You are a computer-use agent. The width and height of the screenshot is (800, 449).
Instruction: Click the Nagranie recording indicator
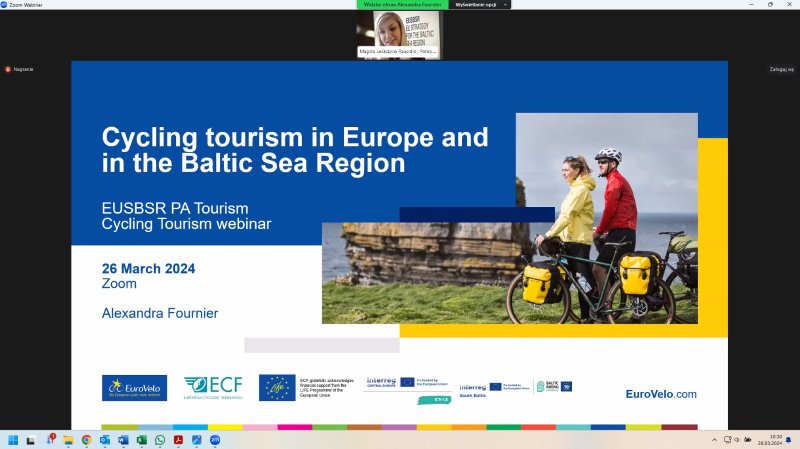[x=19, y=69]
